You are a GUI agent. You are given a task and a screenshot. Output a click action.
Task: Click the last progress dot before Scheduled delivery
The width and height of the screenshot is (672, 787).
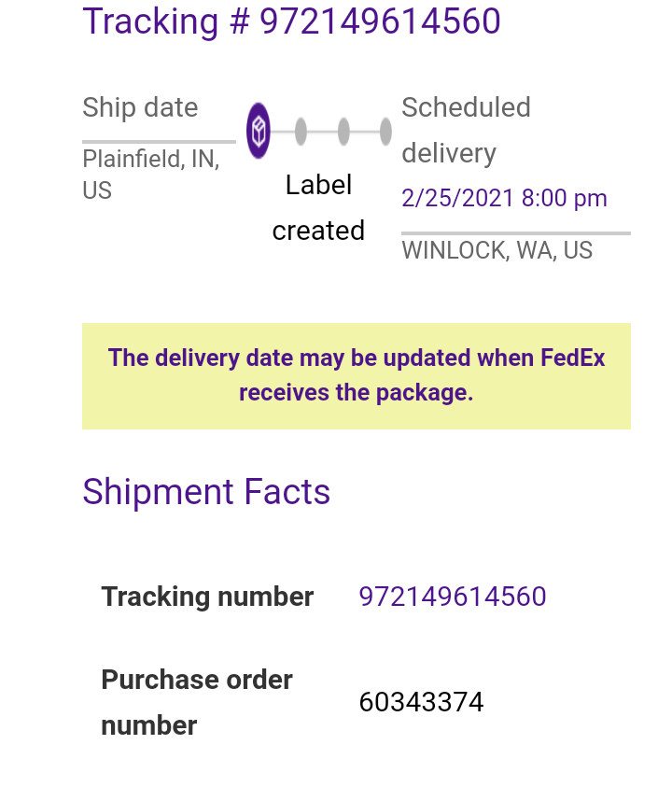(385, 132)
